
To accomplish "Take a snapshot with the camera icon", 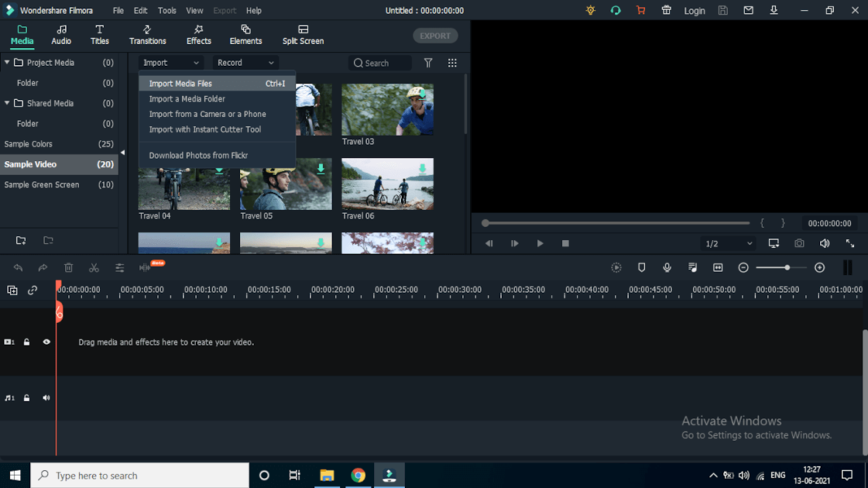I will 799,242.
